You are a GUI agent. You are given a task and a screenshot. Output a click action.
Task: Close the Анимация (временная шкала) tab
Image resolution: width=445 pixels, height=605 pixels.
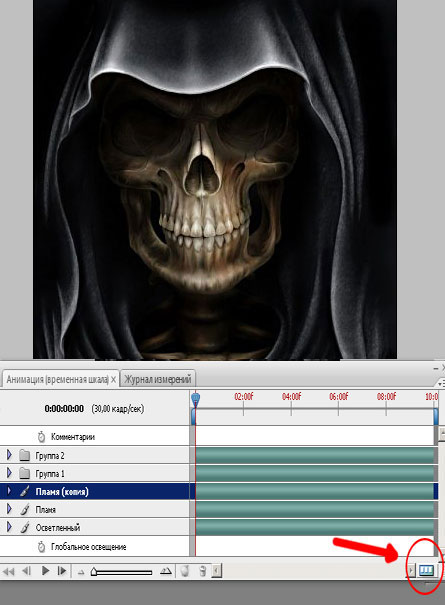coord(113,380)
